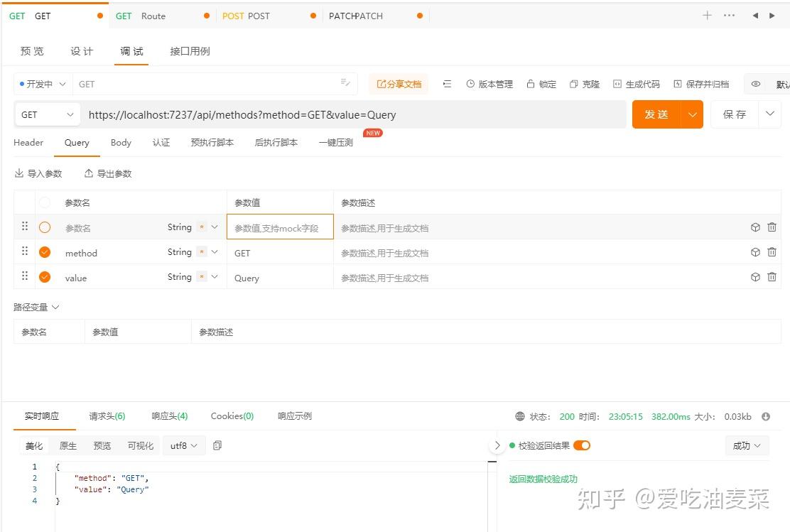Open generate code (生成代码)
The height and width of the screenshot is (532, 790).
pyautogui.click(x=637, y=84)
